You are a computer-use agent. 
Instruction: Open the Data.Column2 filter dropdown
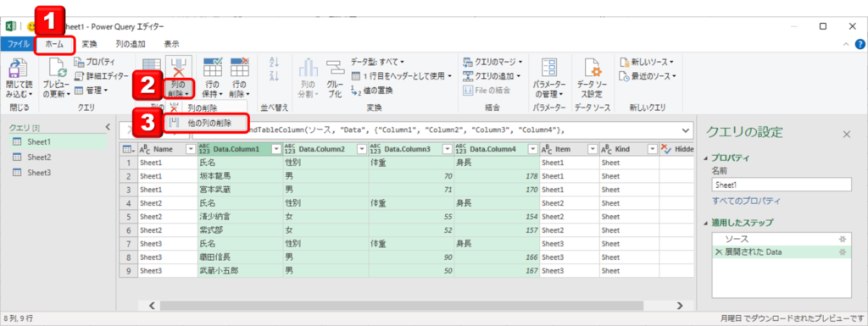(x=362, y=149)
